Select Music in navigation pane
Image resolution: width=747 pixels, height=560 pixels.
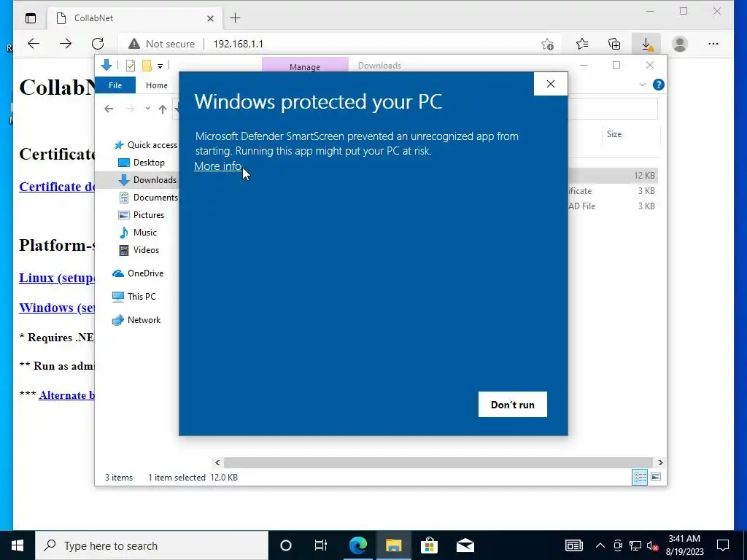click(x=138, y=233)
